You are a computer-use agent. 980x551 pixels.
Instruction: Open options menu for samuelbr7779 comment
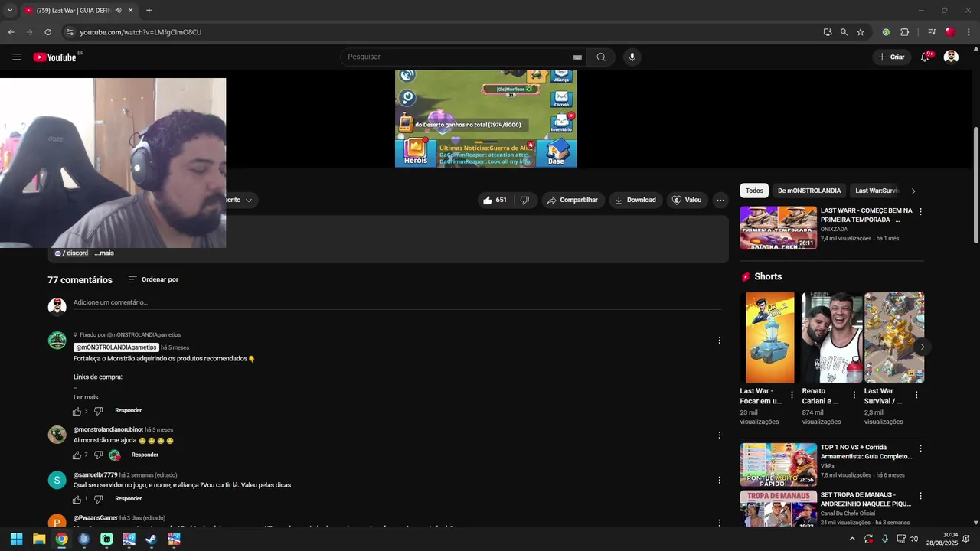point(719,480)
